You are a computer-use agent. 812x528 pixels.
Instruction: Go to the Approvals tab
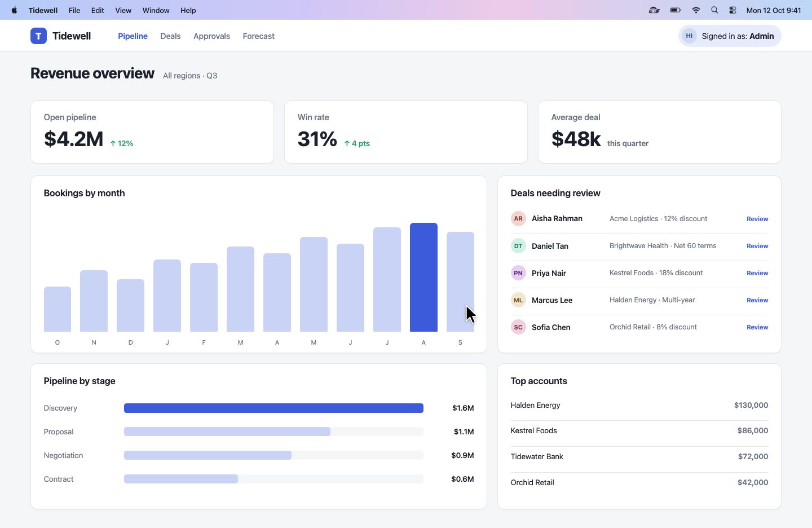pyautogui.click(x=211, y=36)
